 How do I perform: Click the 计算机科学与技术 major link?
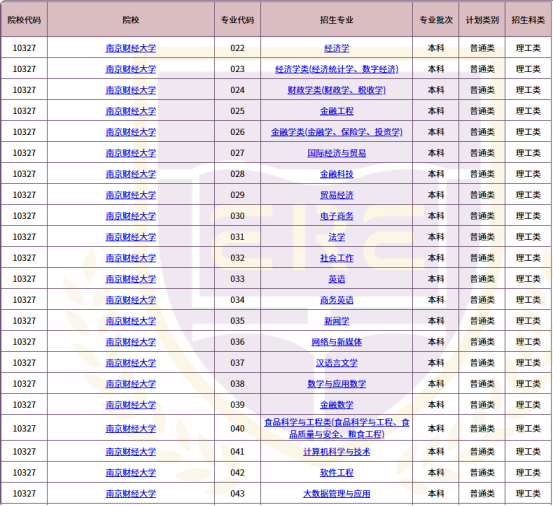(x=336, y=452)
